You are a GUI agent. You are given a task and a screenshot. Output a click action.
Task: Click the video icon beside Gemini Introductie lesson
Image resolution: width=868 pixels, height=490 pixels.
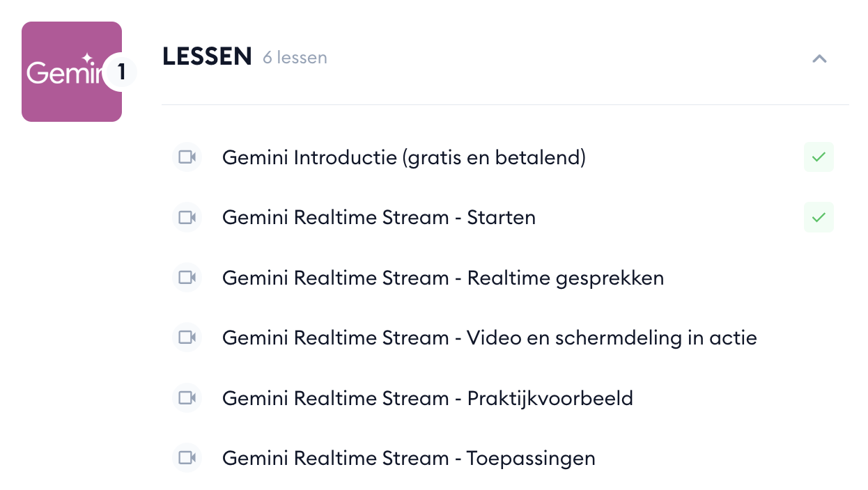coord(187,157)
